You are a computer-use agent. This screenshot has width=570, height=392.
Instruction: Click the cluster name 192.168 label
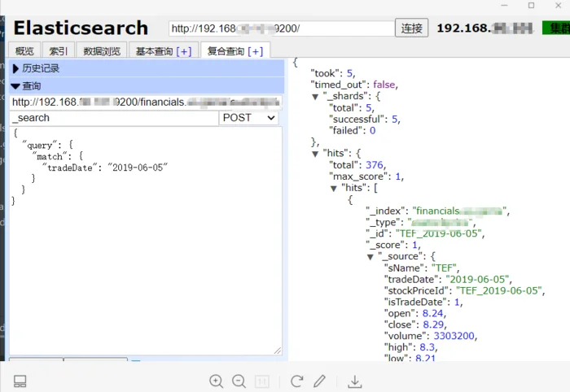[485, 28]
